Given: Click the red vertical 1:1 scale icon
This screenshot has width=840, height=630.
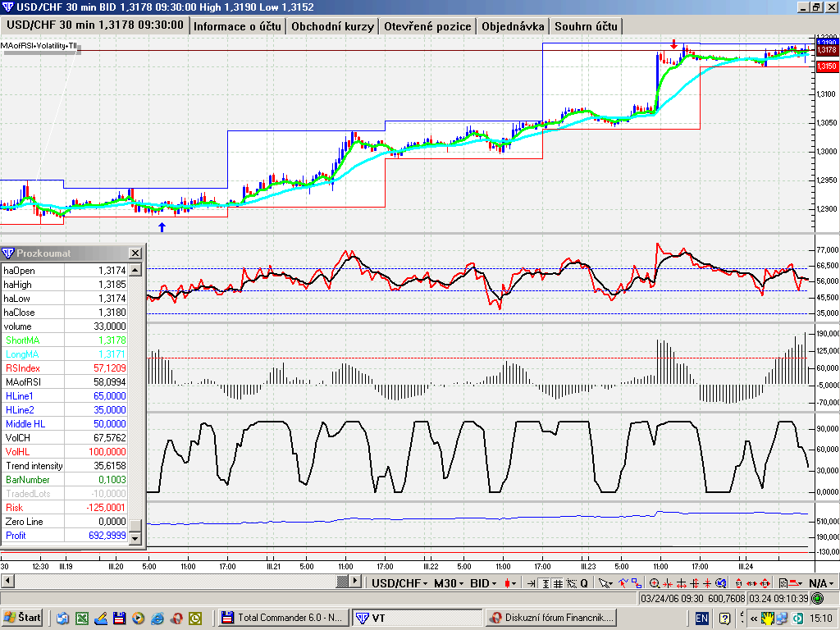Looking at the screenshot, I should (x=739, y=583).
